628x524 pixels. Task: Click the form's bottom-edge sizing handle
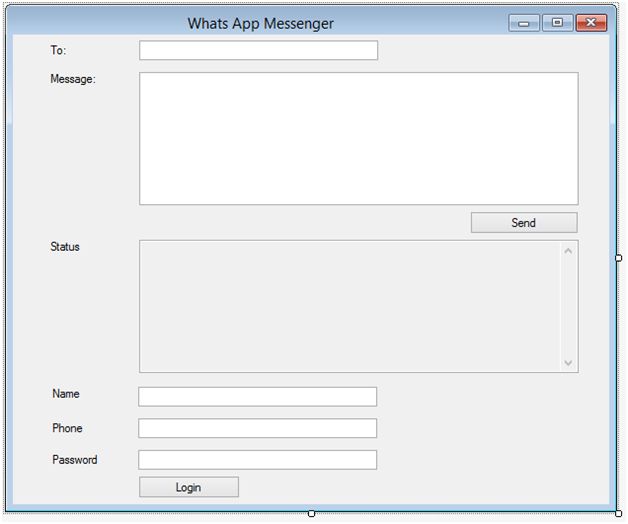312,514
